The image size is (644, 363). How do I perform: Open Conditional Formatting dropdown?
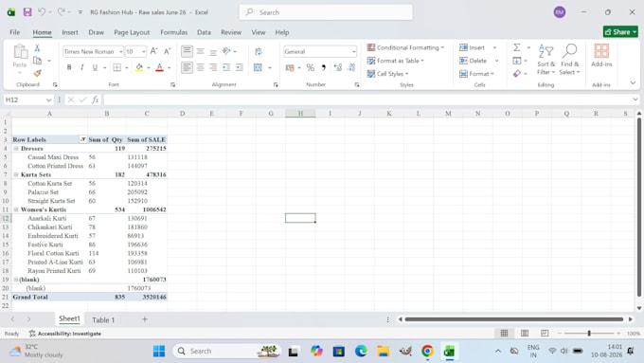[405, 47]
